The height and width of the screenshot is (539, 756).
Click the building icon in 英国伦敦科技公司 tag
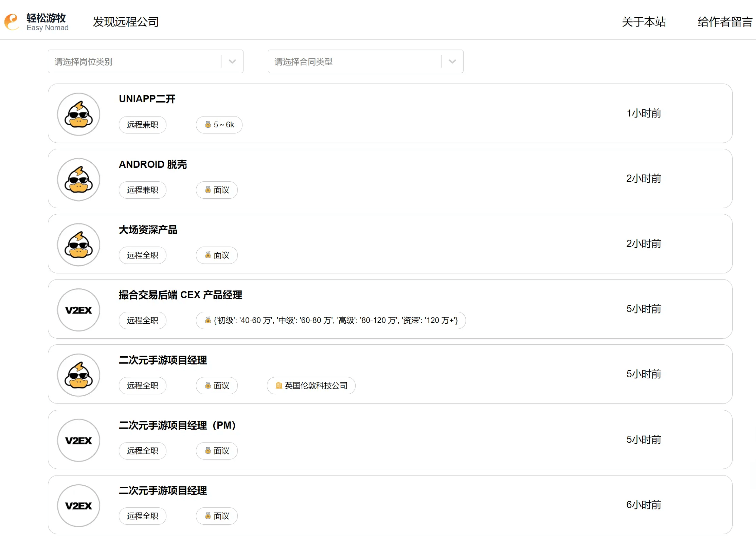click(x=279, y=385)
